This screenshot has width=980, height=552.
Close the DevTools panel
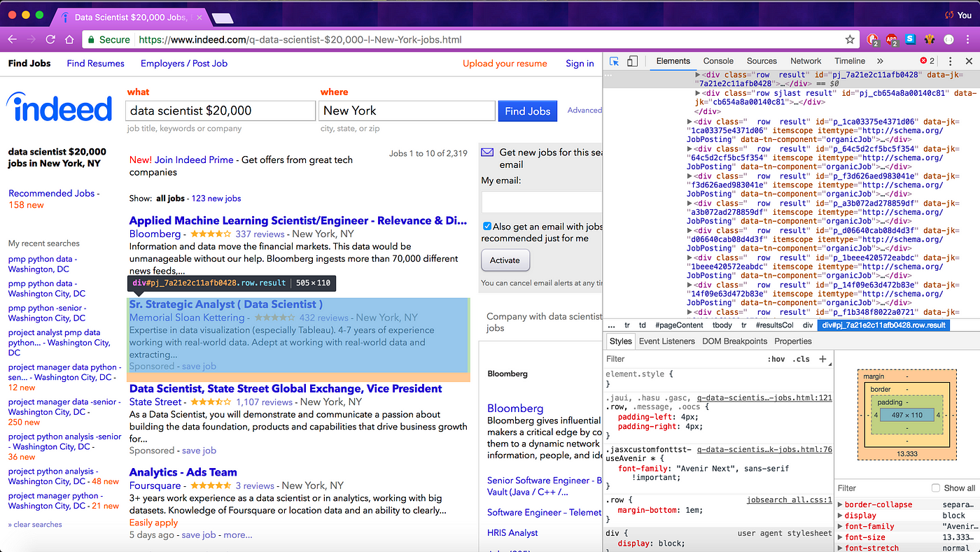point(968,61)
